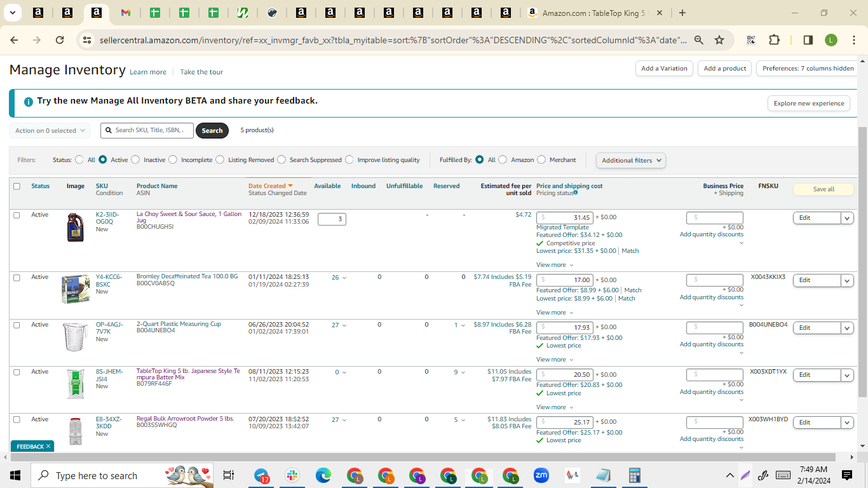Image resolution: width=868 pixels, height=488 pixels.
Task: Open the Take the tour link
Action: pyautogui.click(x=201, y=72)
